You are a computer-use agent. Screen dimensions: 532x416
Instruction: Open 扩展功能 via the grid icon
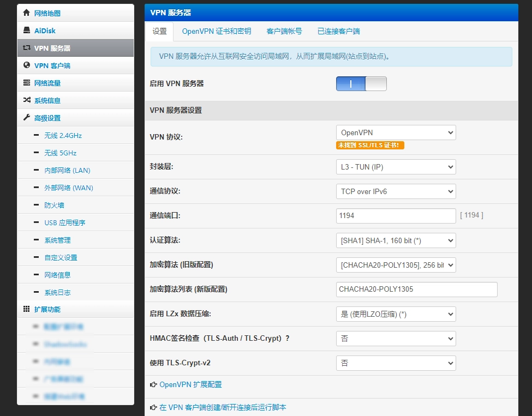click(x=25, y=309)
